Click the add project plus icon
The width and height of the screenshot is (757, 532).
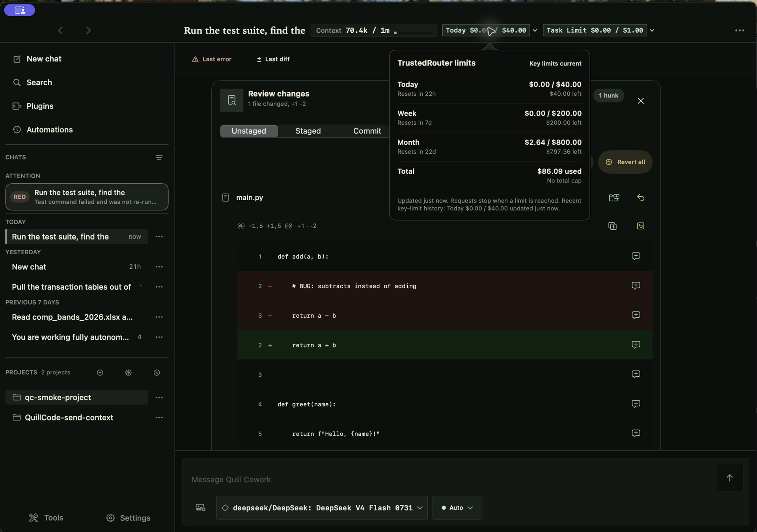100,373
